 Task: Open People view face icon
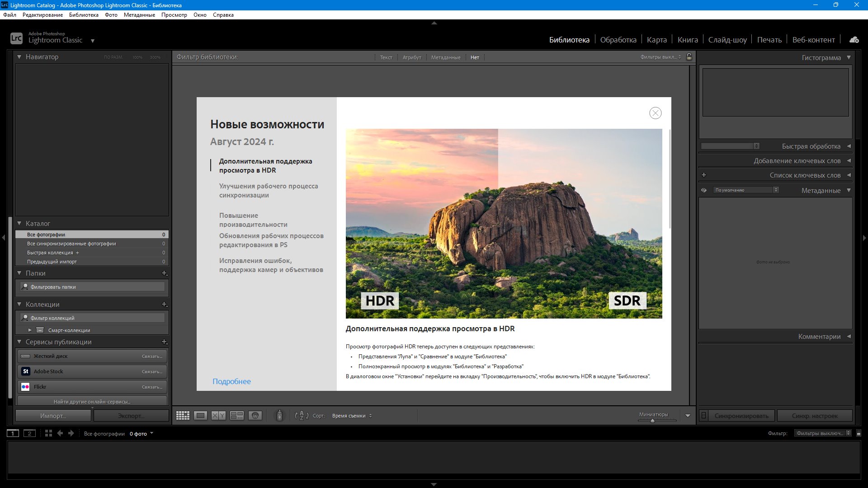(255, 416)
